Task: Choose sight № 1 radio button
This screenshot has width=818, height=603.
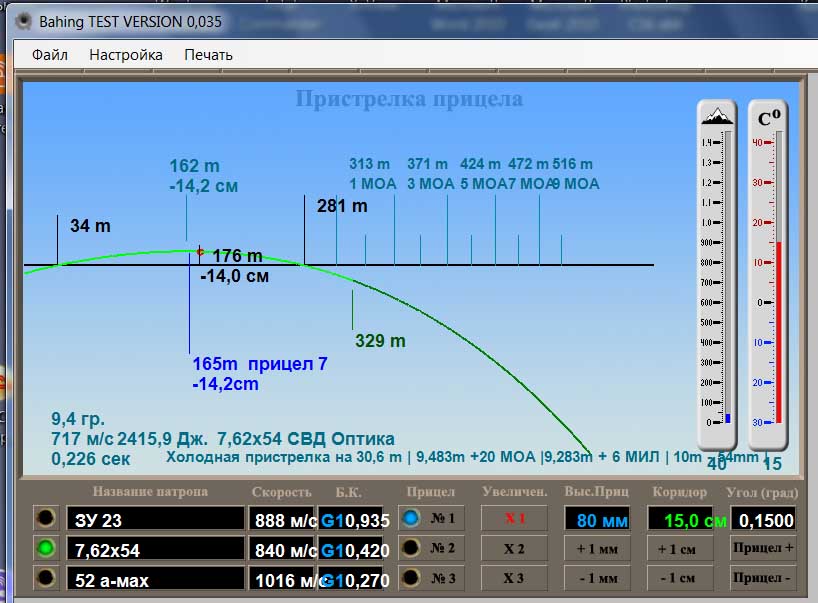Action: tap(411, 518)
